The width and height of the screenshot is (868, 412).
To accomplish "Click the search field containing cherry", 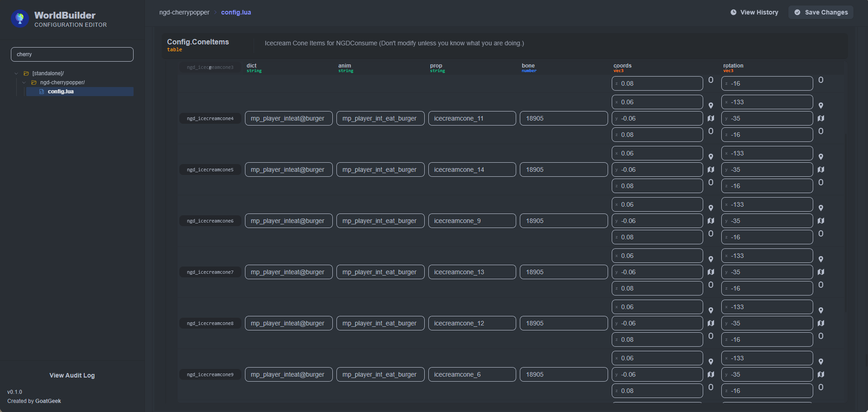I will click(72, 54).
